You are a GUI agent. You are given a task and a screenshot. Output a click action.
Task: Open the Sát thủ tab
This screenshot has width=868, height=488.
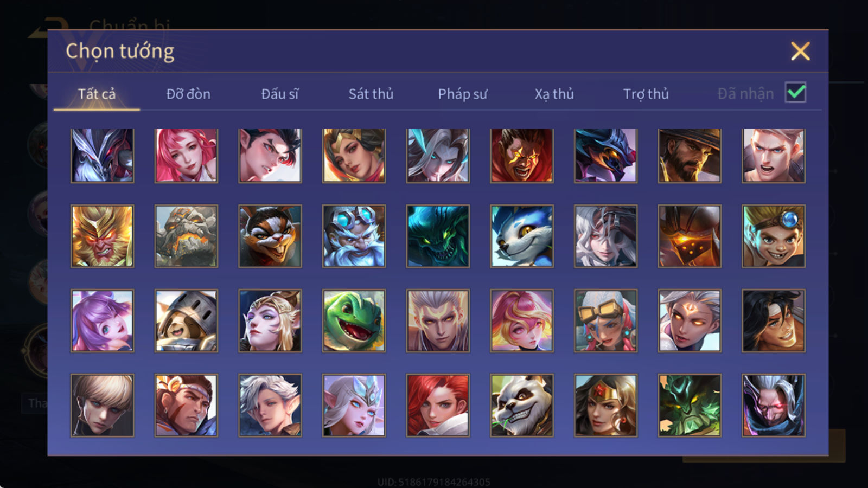(x=371, y=94)
